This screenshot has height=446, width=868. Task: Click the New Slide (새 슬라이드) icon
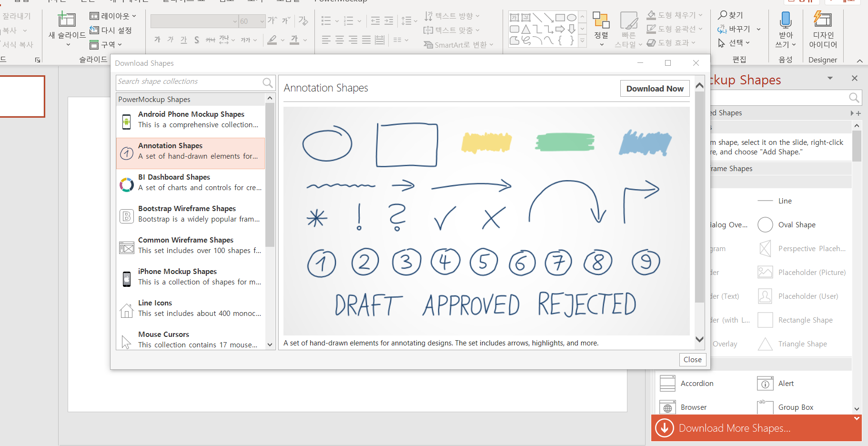coord(67,20)
